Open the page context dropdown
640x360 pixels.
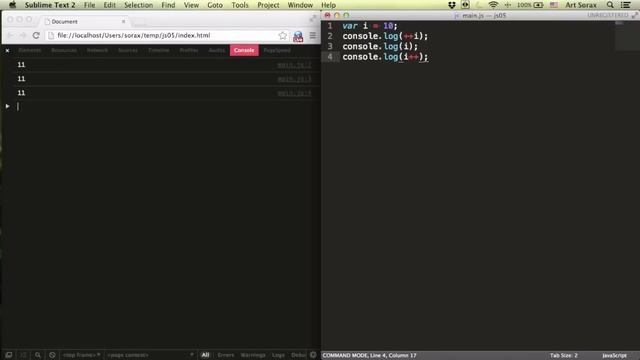click(150, 355)
